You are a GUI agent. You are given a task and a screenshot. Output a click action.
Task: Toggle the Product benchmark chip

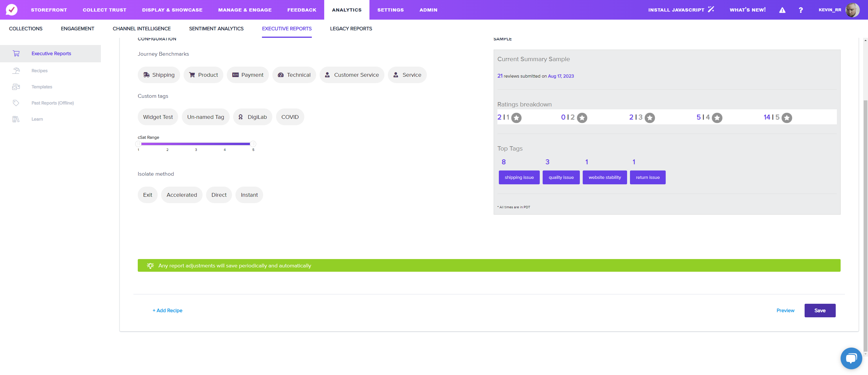point(203,75)
